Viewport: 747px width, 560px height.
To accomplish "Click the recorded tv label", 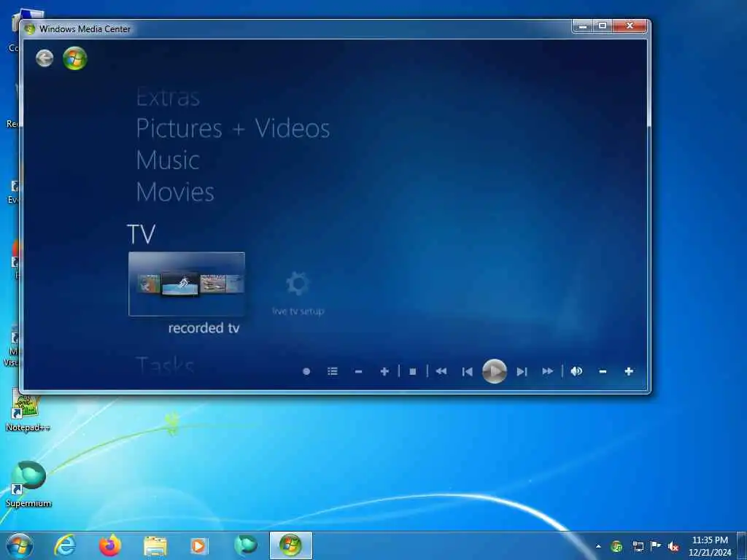I will pos(204,328).
